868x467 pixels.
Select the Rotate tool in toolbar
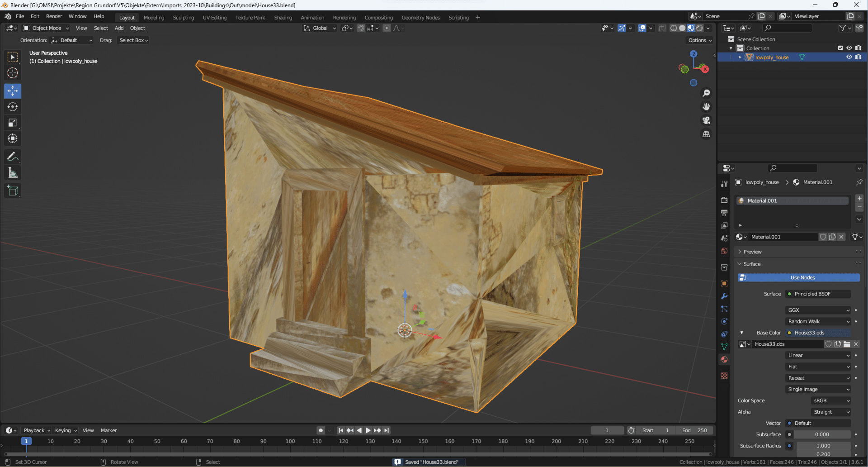point(13,107)
